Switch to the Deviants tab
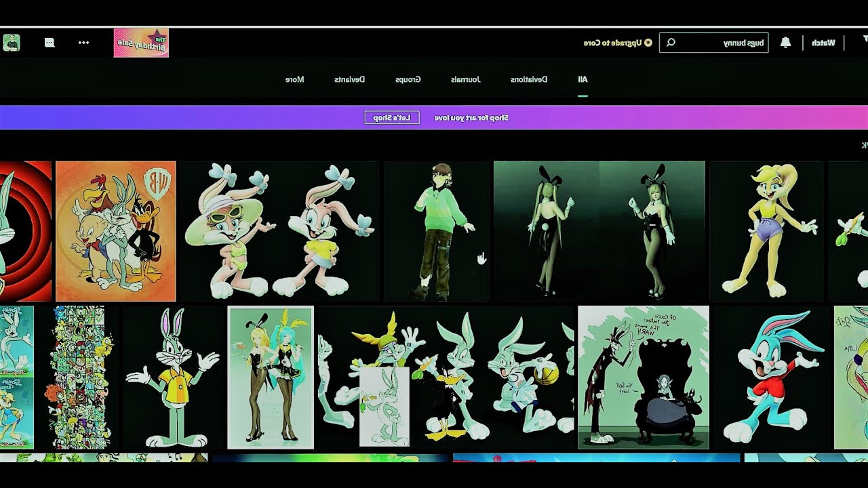 pos(349,79)
